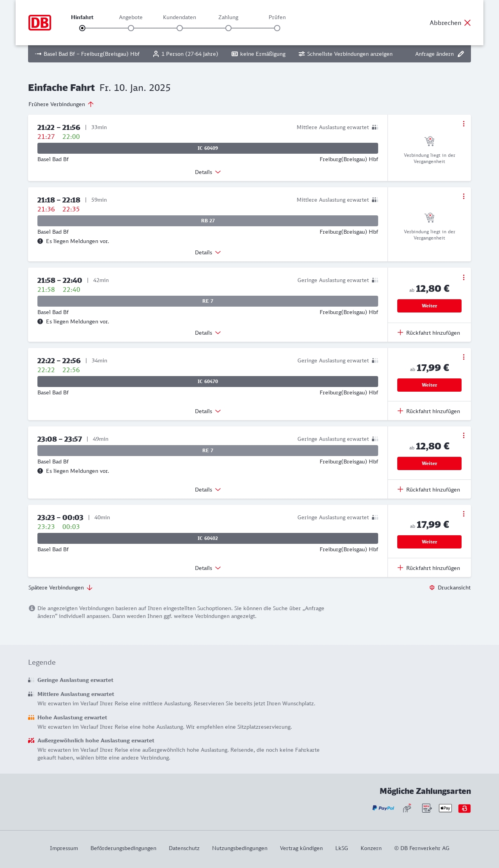Open three-dot menu for IC 60470 connection
Screen dimensions: 499x868
(464, 357)
